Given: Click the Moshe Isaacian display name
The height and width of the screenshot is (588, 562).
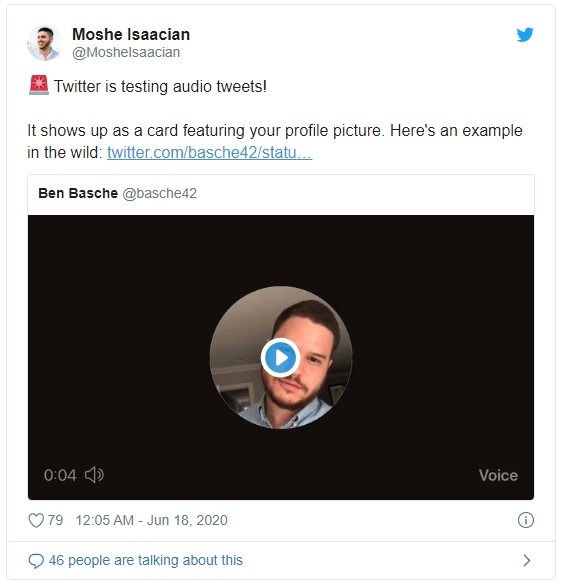Looking at the screenshot, I should 131,34.
